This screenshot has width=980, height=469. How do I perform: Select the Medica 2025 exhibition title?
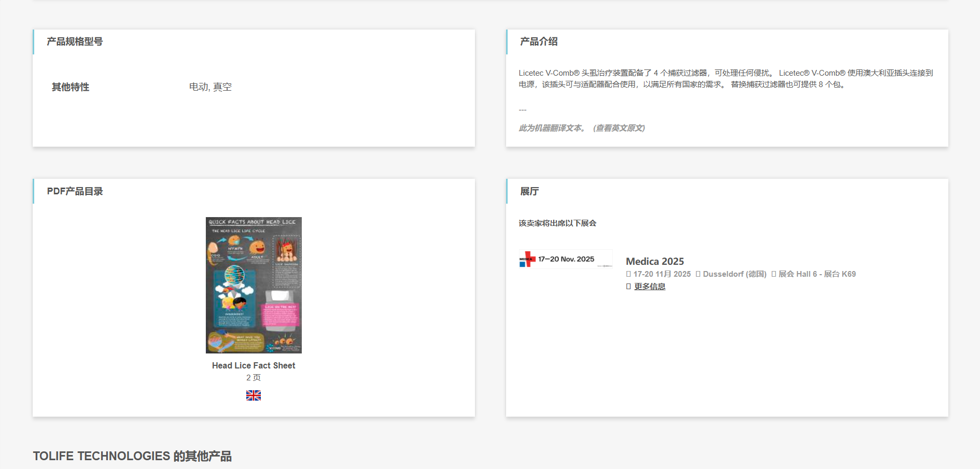[x=655, y=261]
